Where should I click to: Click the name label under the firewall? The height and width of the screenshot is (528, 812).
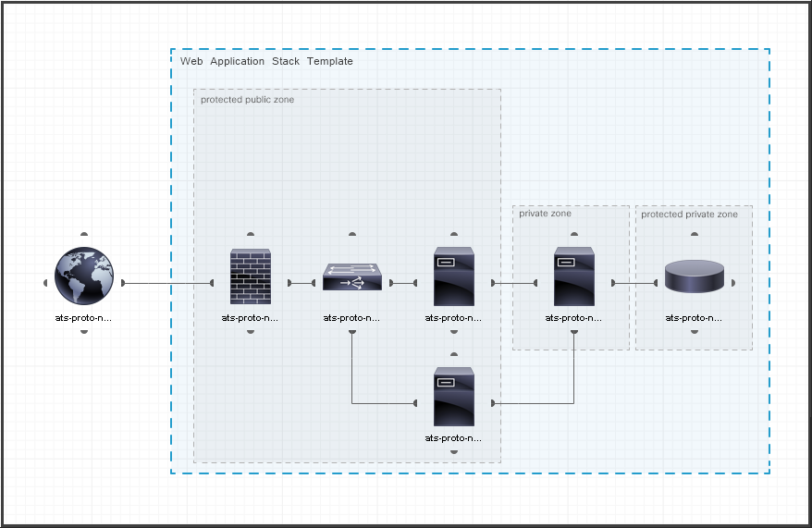coord(251,318)
